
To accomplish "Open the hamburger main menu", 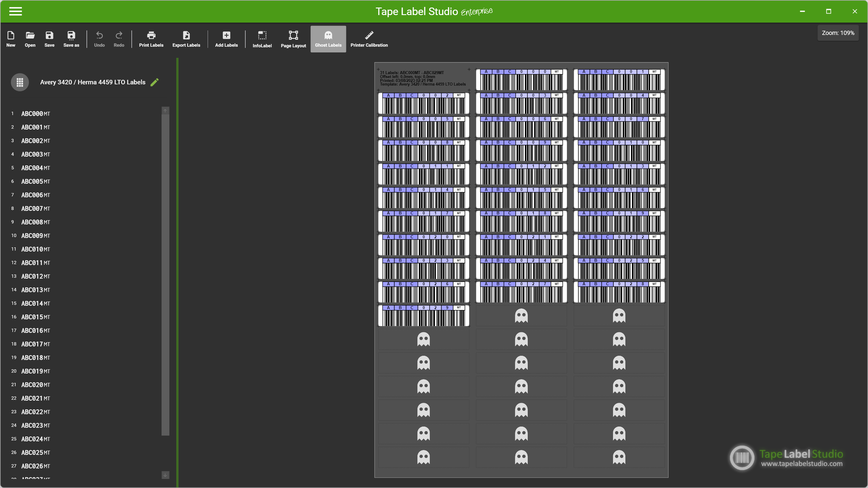I will 15,11.
